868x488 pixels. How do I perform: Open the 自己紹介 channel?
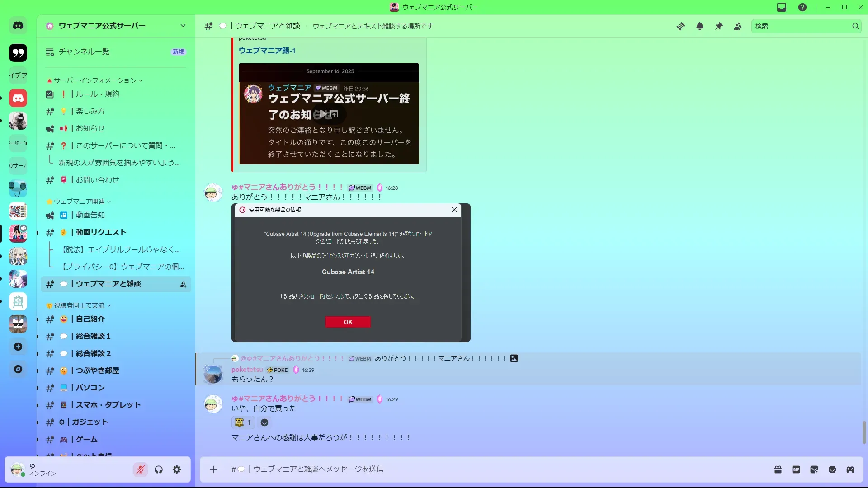coord(90,319)
